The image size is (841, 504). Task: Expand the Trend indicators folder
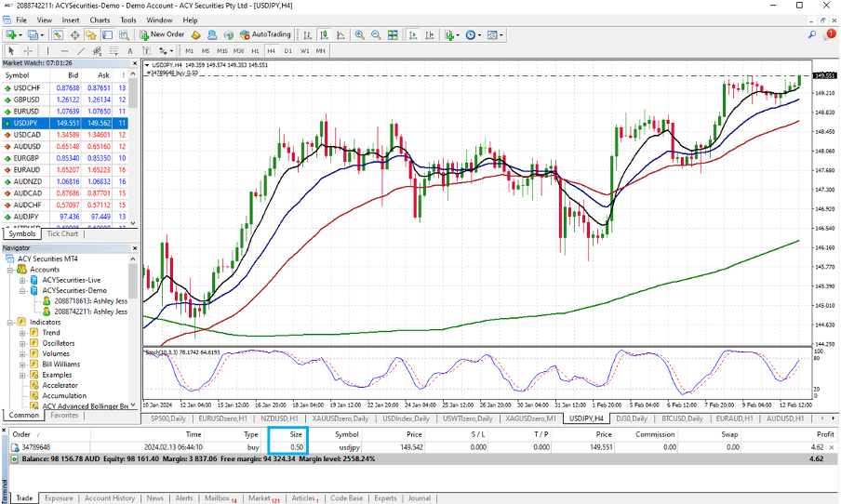click(x=21, y=333)
